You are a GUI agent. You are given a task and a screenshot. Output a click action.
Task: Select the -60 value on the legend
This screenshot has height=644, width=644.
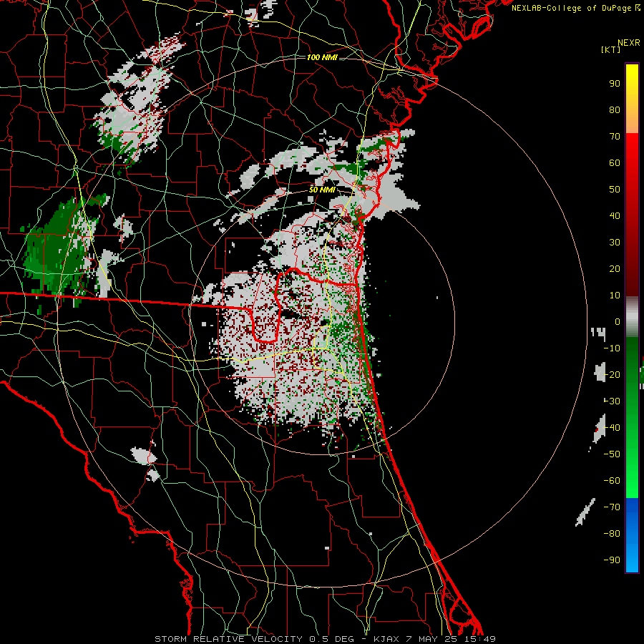pos(612,481)
